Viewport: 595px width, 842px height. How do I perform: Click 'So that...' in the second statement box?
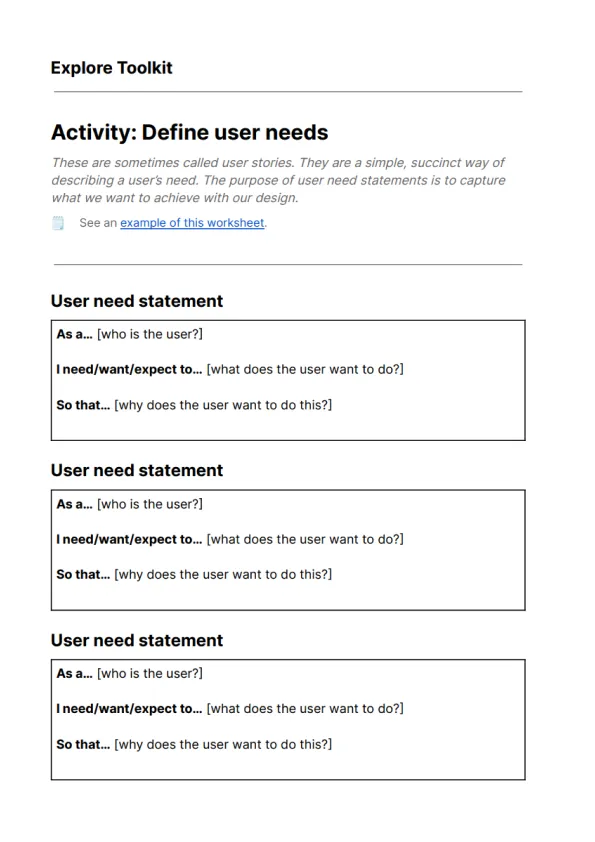(83, 575)
